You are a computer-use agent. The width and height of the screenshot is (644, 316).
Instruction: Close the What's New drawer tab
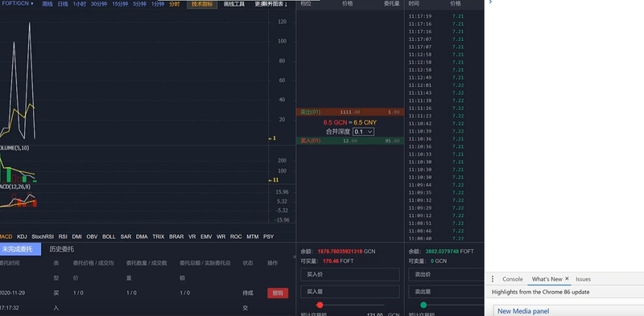[567, 279]
